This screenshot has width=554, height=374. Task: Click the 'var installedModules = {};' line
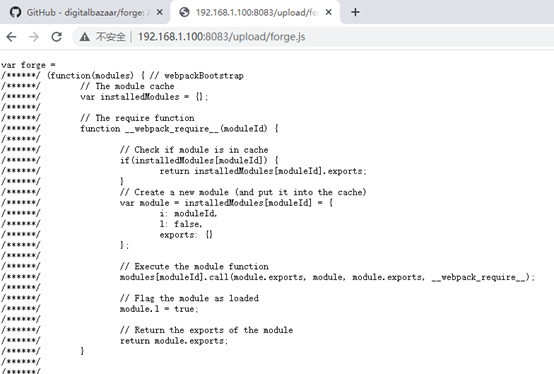144,97
